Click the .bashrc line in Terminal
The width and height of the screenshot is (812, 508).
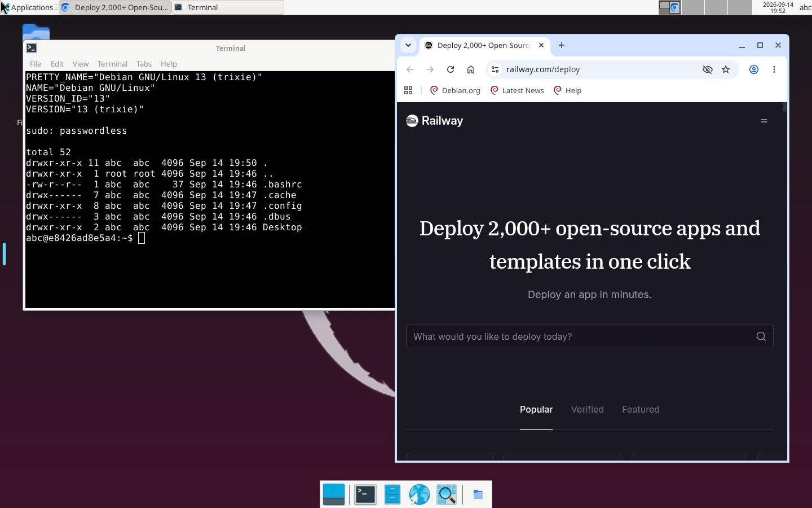point(164,185)
